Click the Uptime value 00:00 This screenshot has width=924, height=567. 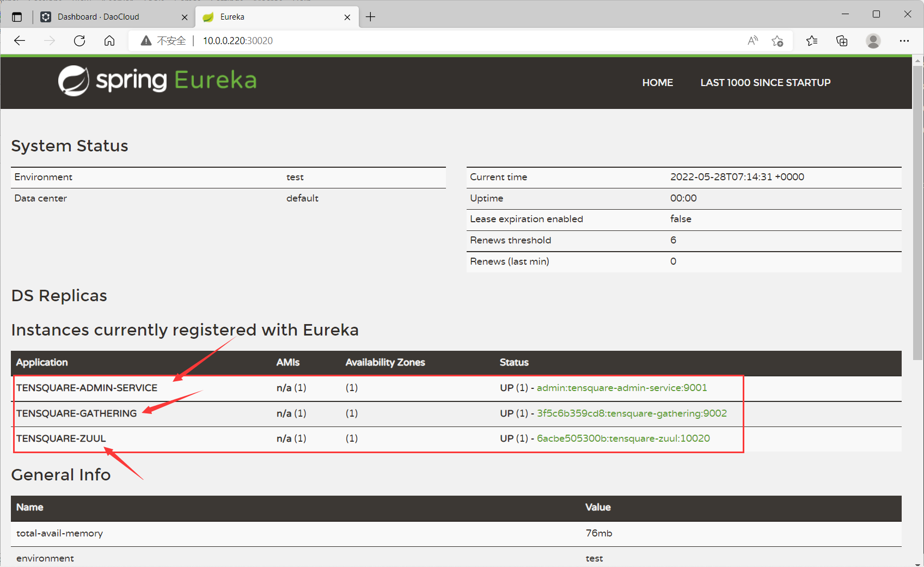[683, 198]
